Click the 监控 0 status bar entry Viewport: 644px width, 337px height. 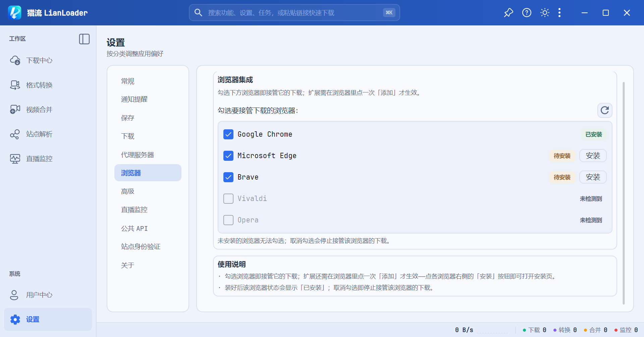click(x=626, y=330)
